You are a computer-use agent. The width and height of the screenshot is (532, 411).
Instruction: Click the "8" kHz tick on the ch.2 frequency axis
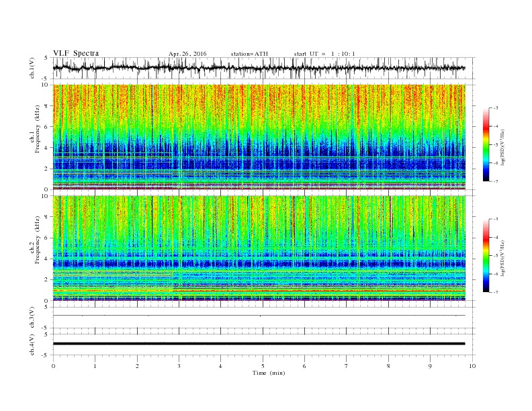coord(46,217)
